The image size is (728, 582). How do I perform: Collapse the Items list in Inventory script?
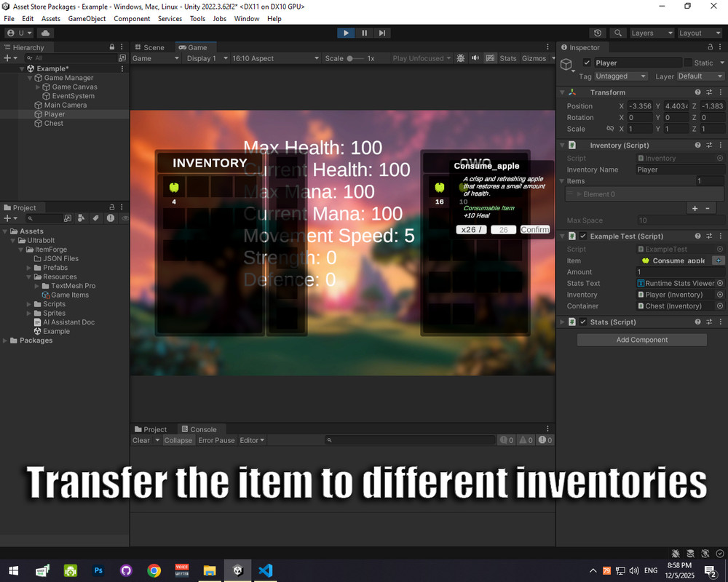[x=562, y=180]
